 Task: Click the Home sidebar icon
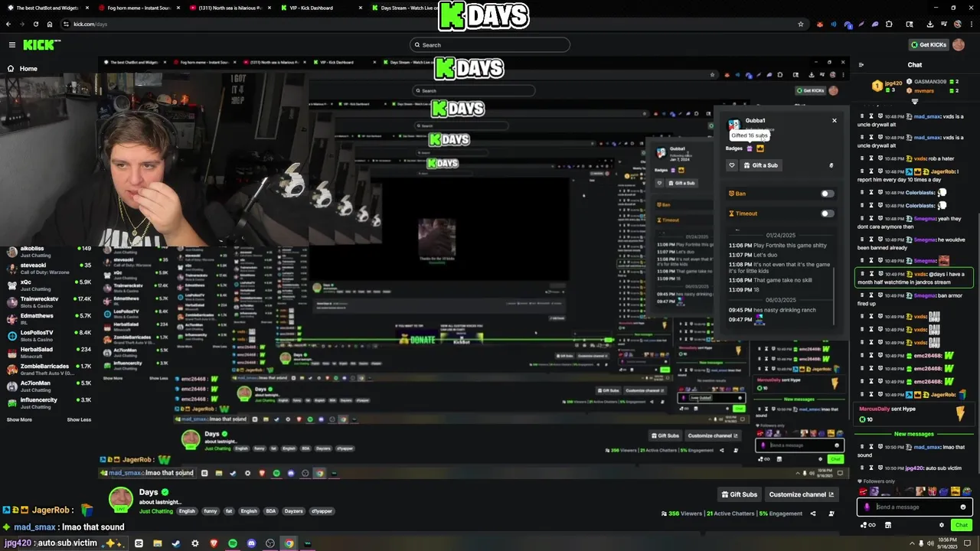(11, 69)
